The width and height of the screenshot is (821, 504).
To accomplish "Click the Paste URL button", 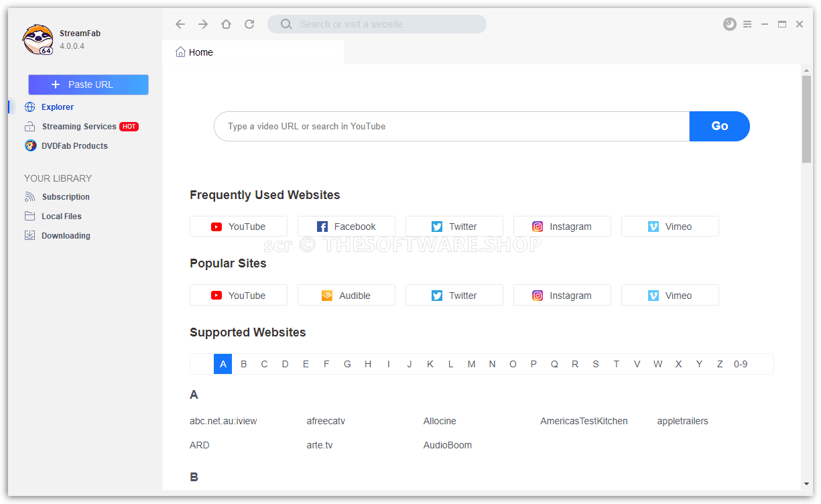I will coord(88,84).
